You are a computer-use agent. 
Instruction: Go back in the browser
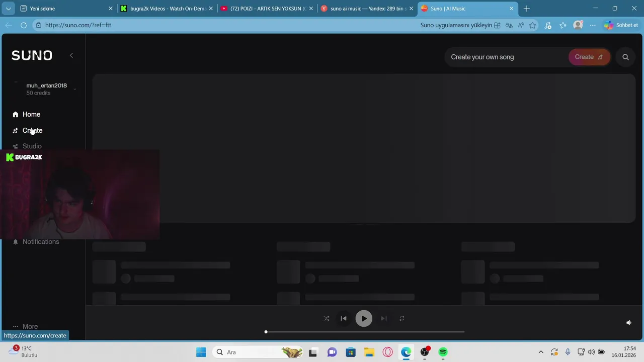tap(9, 25)
